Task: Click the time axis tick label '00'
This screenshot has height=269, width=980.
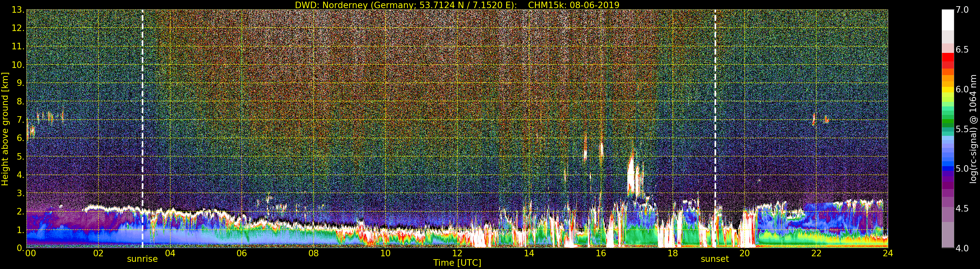Action: pos(30,253)
